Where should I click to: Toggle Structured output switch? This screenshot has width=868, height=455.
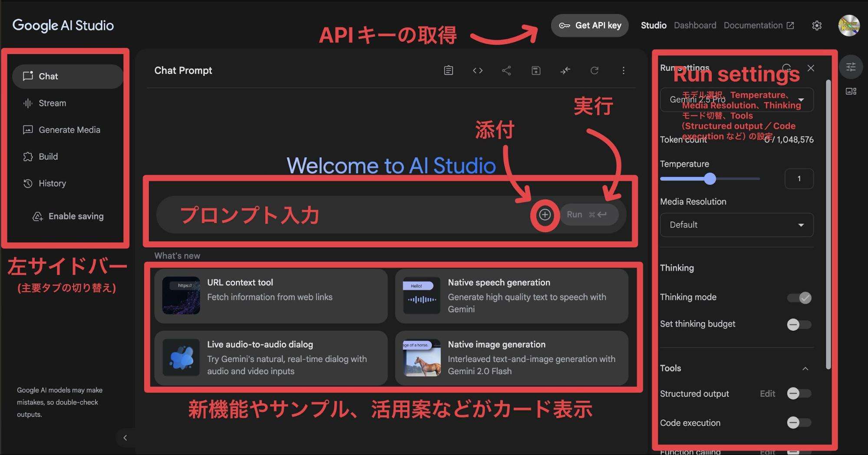coord(799,393)
